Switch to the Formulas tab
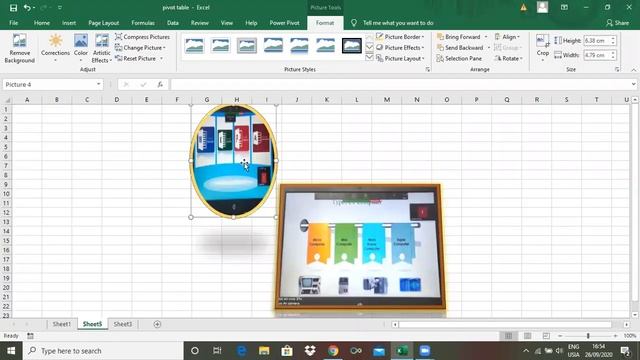640x360 pixels. [x=143, y=23]
